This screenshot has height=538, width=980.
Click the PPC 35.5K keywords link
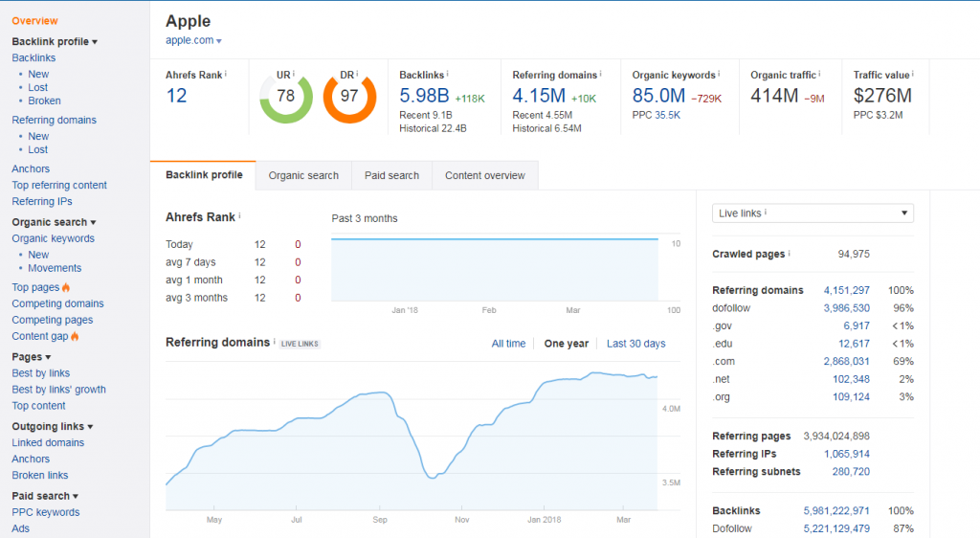pos(667,115)
